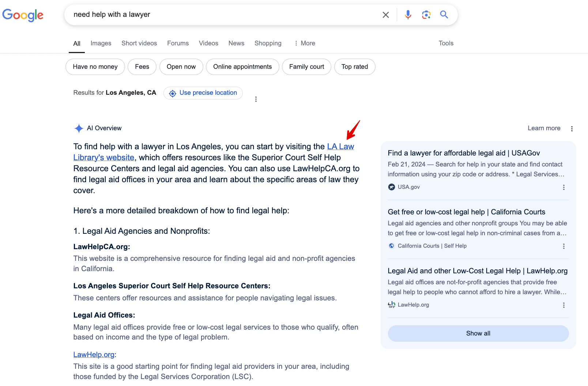Viewport: 588px width, 386px height.
Task: Click 'LawHelpCA.org:' heading
Action: click(x=102, y=247)
